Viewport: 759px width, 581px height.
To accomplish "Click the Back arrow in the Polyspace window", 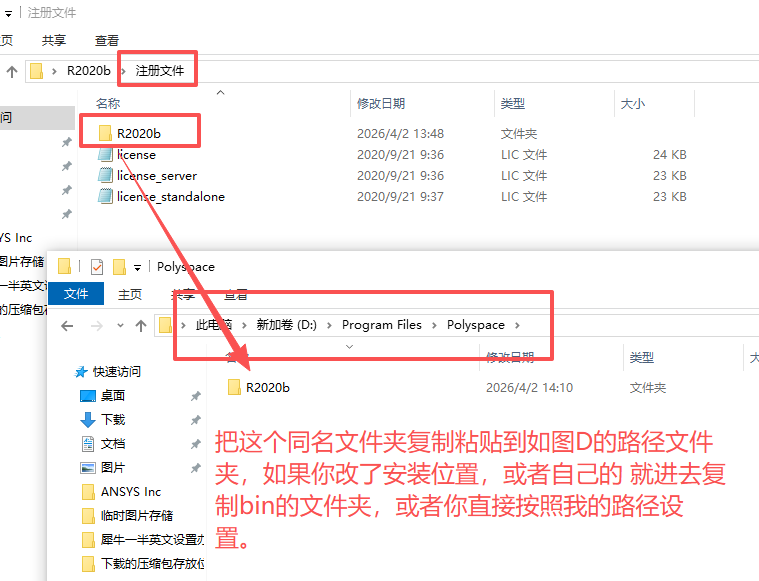I will 67,325.
